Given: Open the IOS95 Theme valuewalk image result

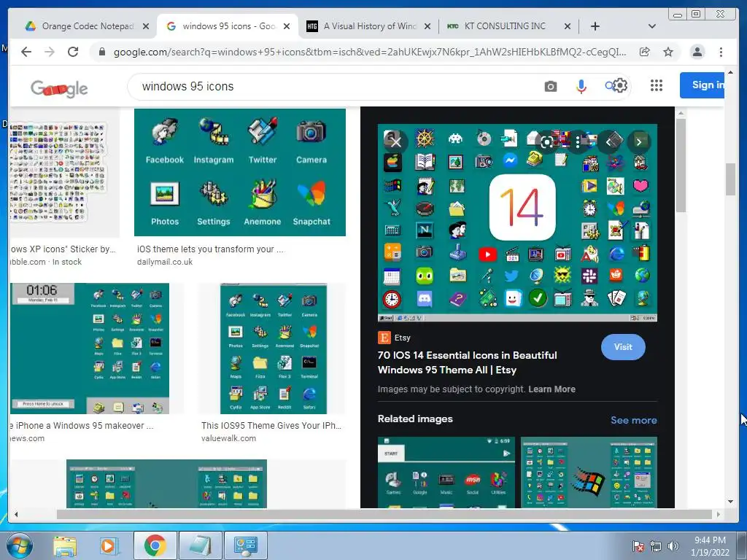Looking at the screenshot, I should pos(274,349).
